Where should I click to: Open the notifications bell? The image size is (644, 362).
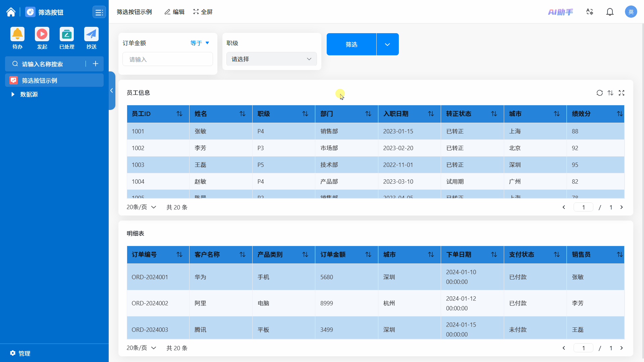(x=610, y=12)
